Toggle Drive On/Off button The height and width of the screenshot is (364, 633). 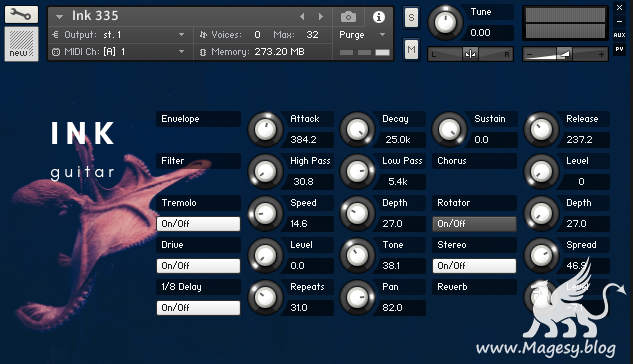198,266
